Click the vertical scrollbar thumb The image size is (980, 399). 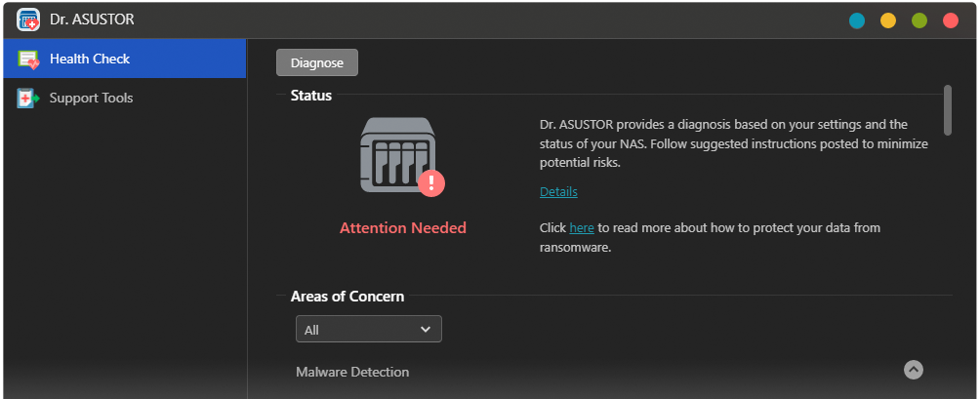947,109
